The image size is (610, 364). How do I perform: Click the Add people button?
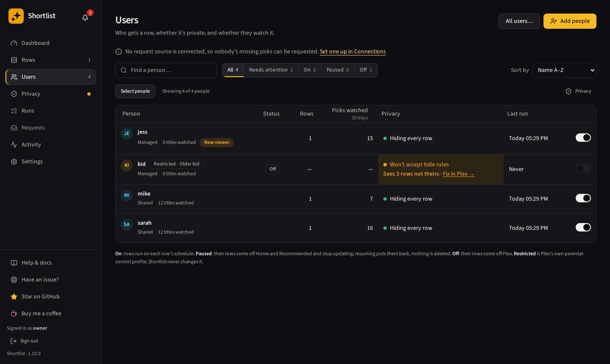pos(570,21)
